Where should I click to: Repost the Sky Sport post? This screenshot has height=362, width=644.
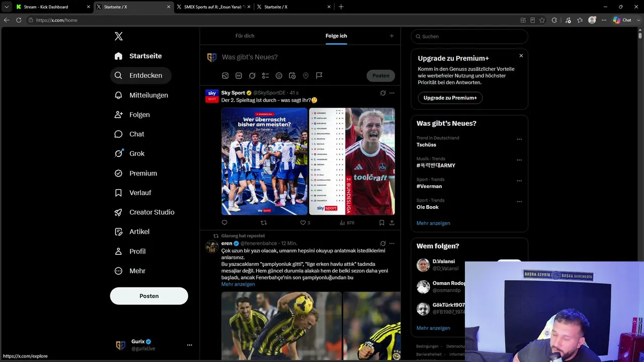[x=264, y=223]
